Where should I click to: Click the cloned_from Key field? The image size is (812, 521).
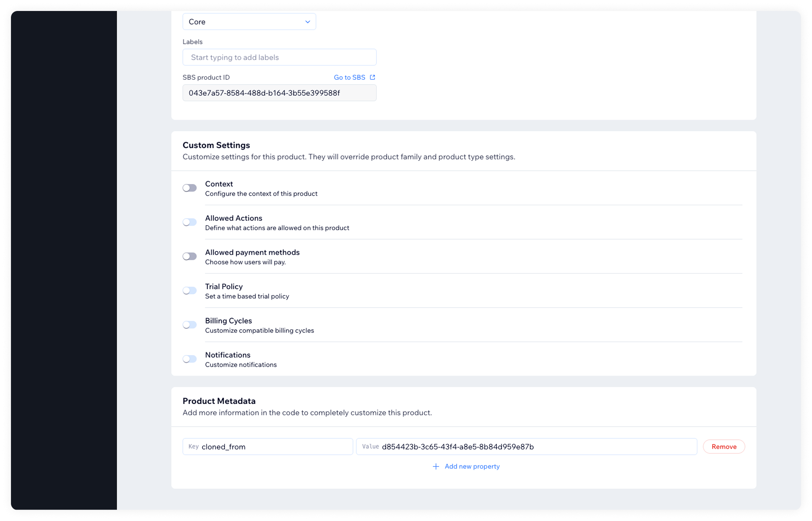268,446
